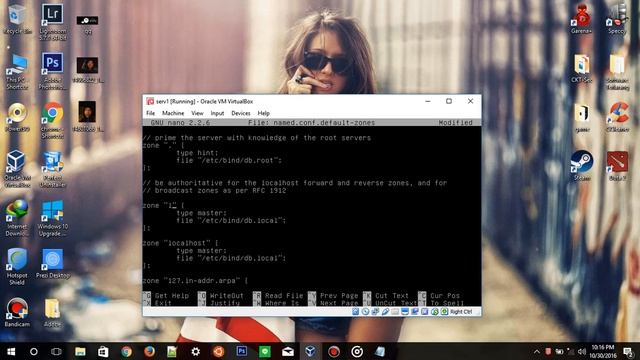Open Prezi Desktop shortcut
The image size is (640, 360).
pos(53,263)
